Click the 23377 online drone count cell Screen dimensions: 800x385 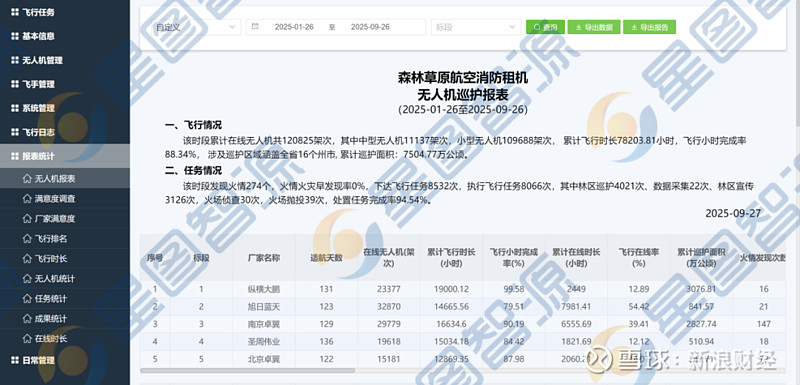388,289
